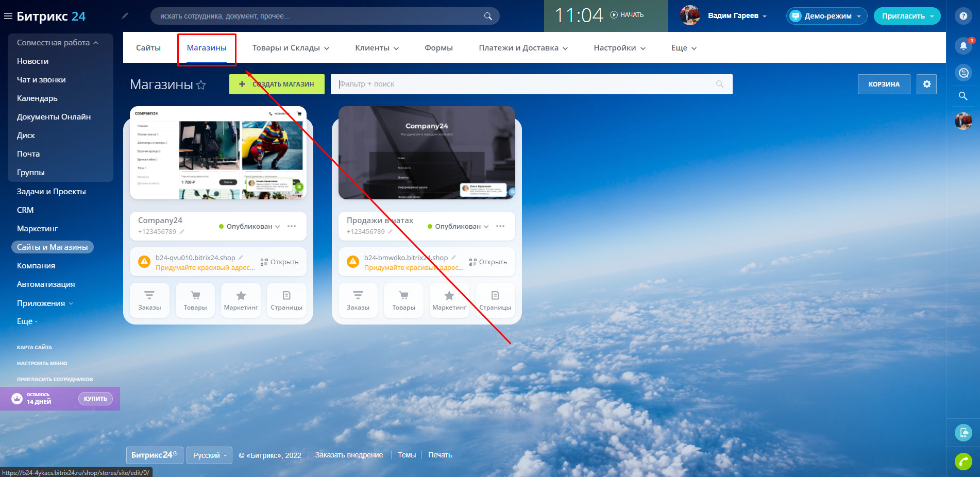This screenshot has height=477, width=980.
Task: Open Товары for the Company24 store
Action: pos(195,300)
